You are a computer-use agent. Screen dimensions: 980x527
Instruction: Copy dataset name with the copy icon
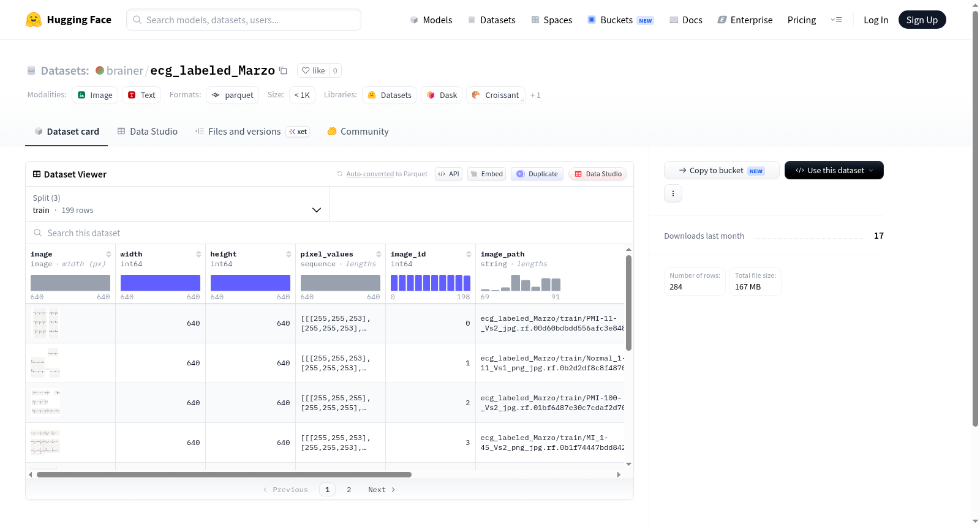click(x=283, y=70)
